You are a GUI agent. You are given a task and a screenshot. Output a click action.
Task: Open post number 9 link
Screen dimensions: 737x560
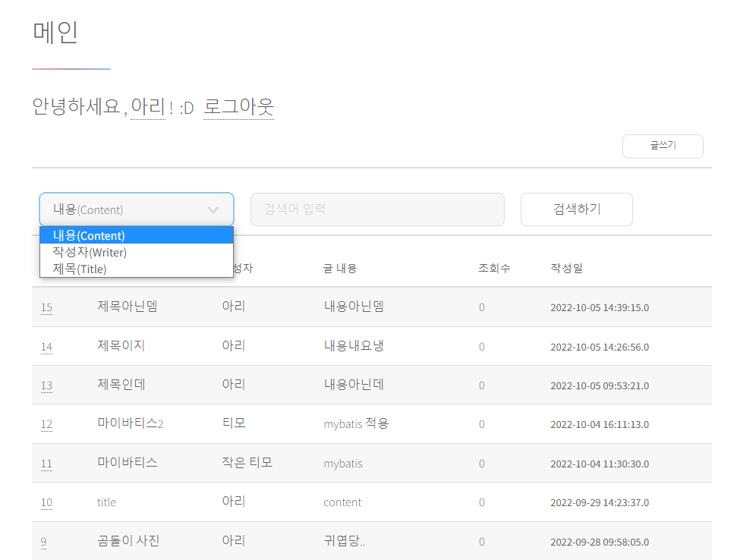pyautogui.click(x=44, y=542)
